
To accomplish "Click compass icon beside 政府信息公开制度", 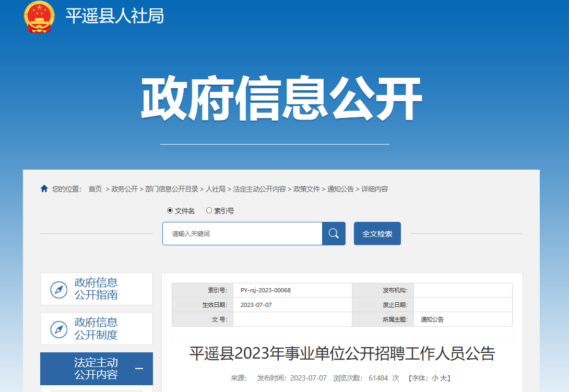I will click(58, 329).
